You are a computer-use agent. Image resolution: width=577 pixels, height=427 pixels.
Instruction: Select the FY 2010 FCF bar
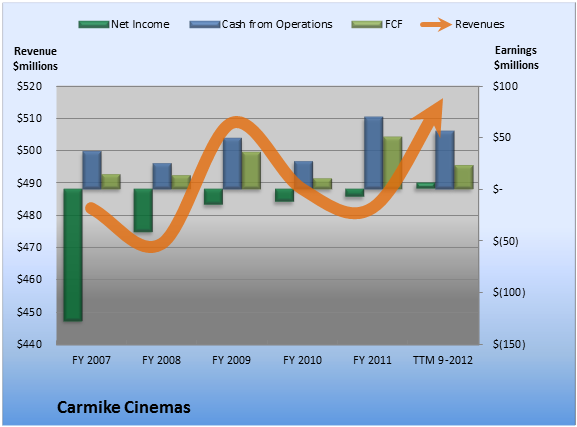pos(322,184)
